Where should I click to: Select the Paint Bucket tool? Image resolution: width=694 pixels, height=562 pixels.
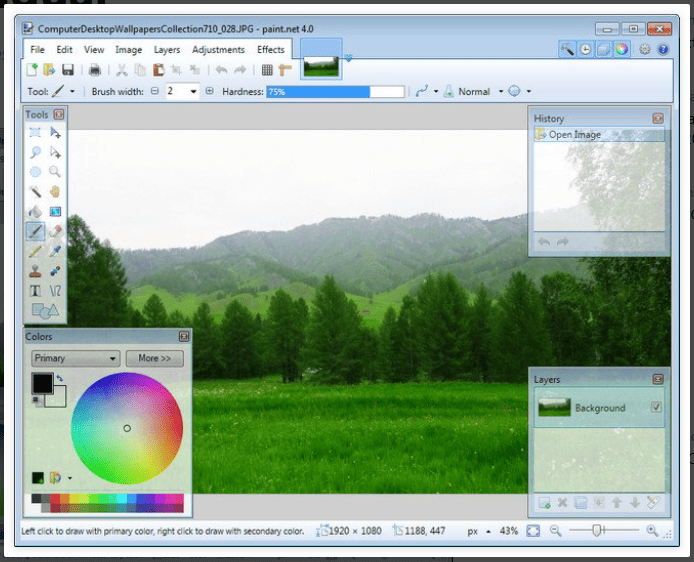click(35, 212)
